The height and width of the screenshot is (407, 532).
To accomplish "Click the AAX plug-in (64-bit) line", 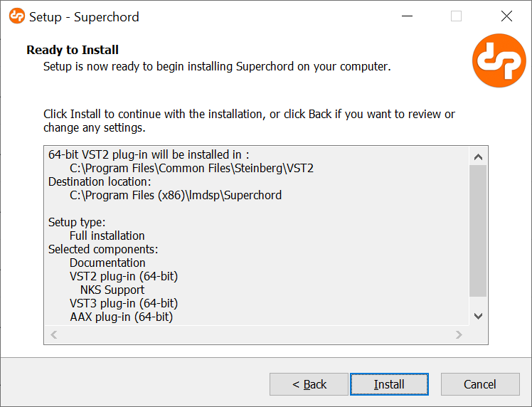I will point(121,317).
